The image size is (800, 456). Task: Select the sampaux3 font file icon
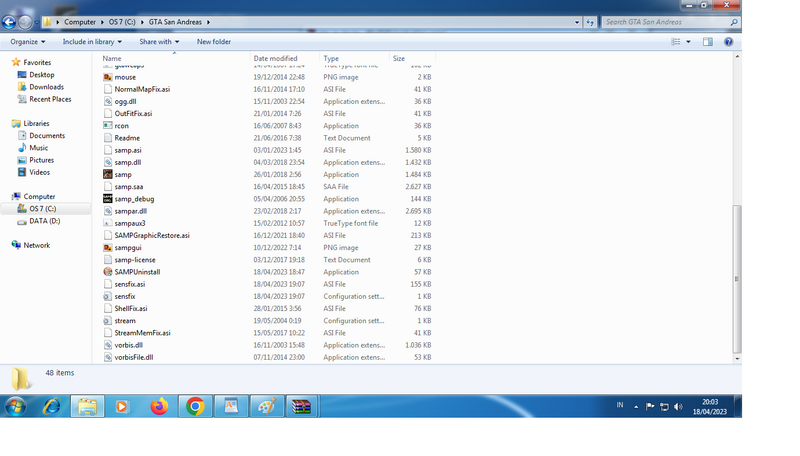[108, 223]
